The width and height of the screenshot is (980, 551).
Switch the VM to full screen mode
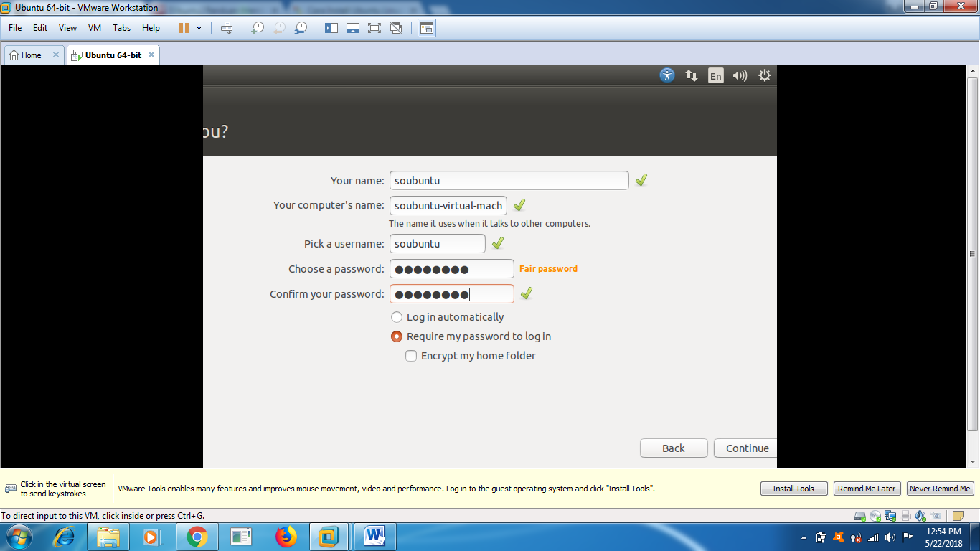[374, 28]
